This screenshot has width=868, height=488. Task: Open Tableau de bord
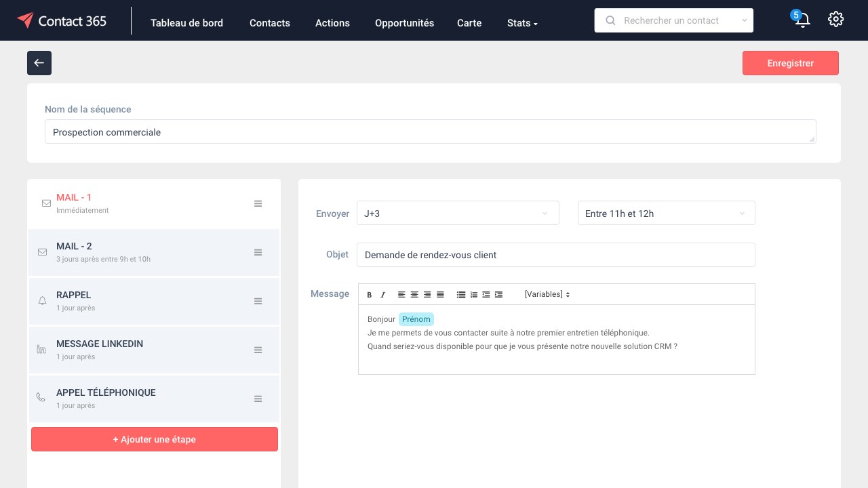coord(186,23)
